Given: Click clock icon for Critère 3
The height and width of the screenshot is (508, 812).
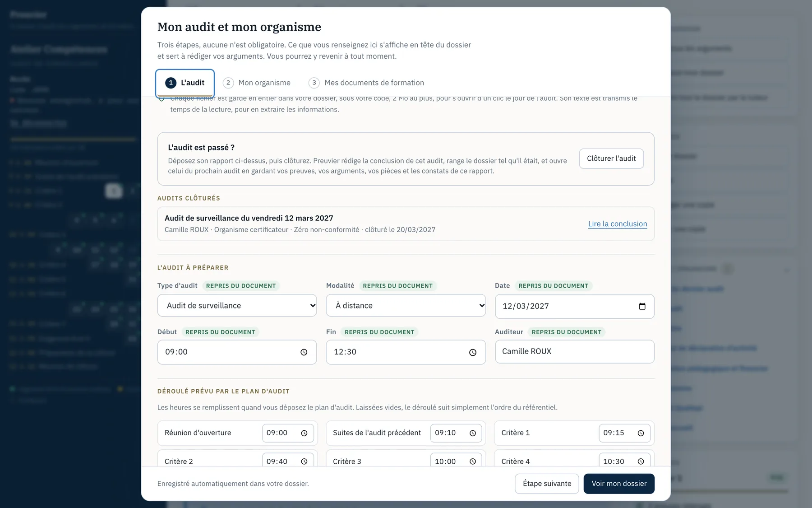Looking at the screenshot, I should point(472,461).
